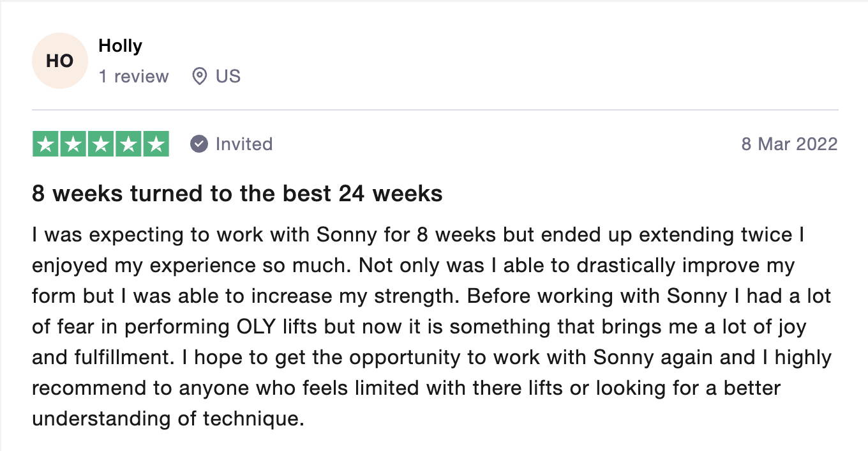
Task: Click the 'Invited' label text
Action: click(244, 144)
